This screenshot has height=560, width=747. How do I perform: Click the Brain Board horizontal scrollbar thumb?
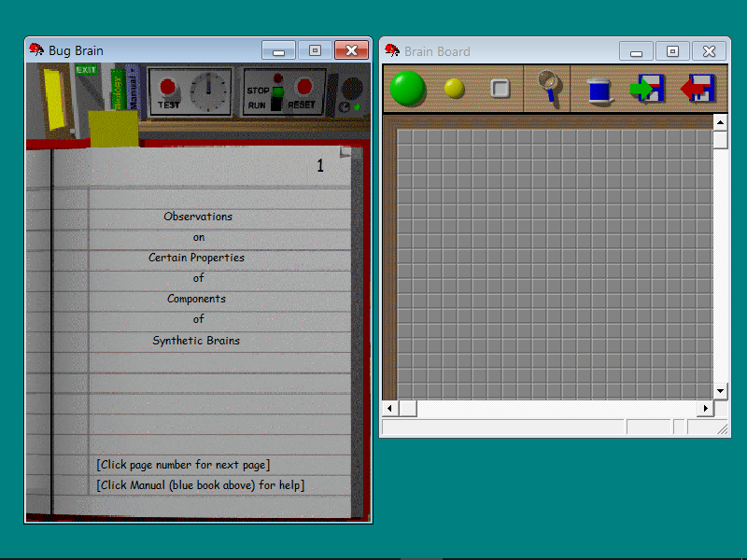click(408, 408)
